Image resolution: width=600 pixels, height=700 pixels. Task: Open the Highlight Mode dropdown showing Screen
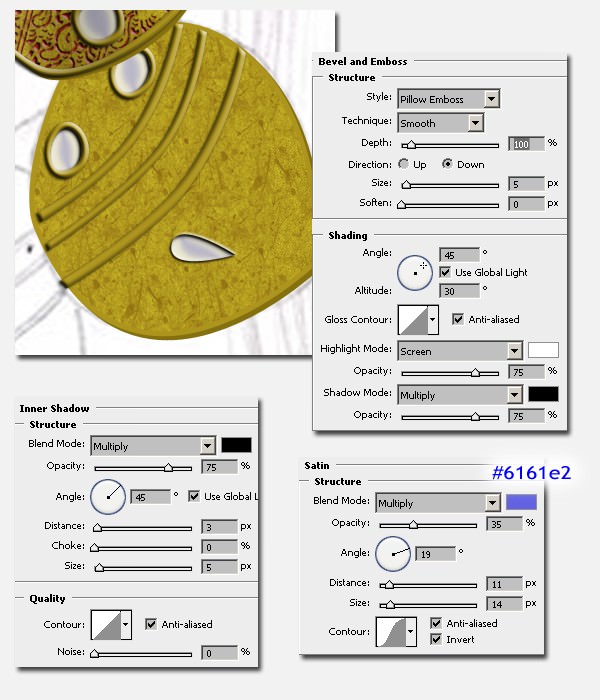coord(460,351)
